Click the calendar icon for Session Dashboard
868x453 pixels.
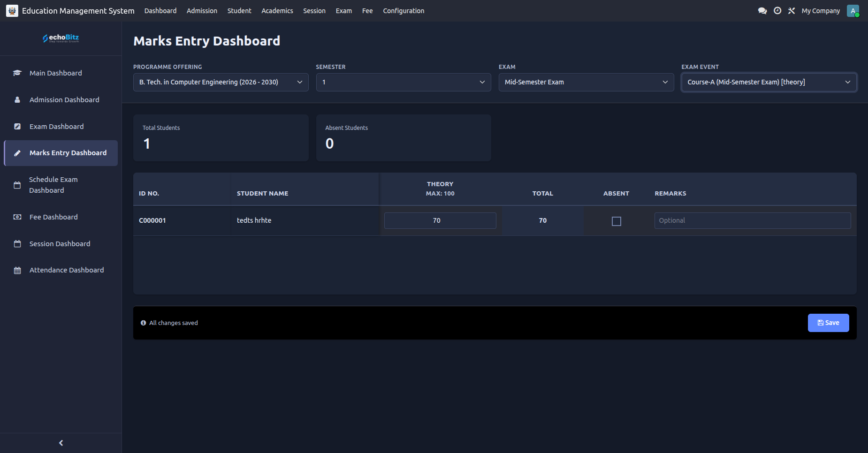17,244
